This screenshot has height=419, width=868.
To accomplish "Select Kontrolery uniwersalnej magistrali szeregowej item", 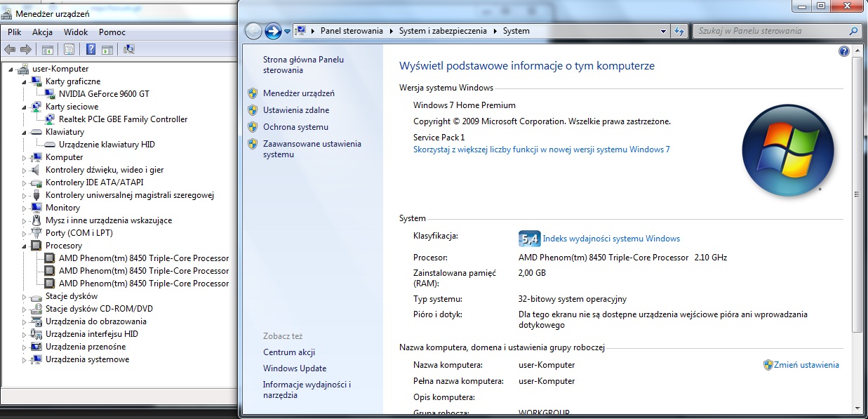I will click(x=130, y=195).
